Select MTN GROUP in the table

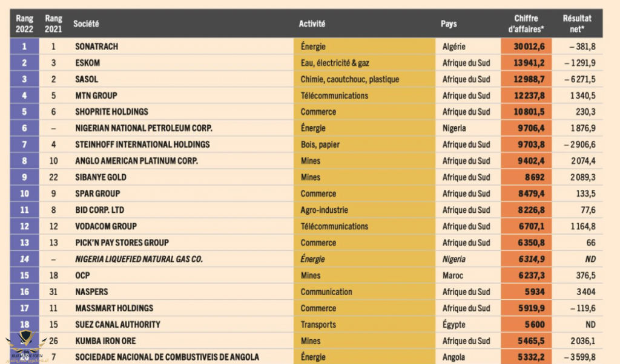coord(96,96)
